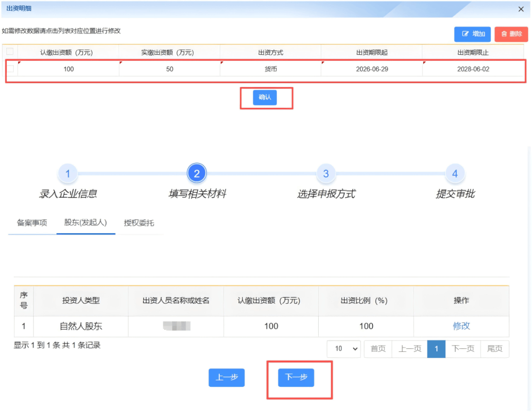The height and width of the screenshot is (412, 532).
Task: Click the 下一页 pagination button
Action: [463, 349]
